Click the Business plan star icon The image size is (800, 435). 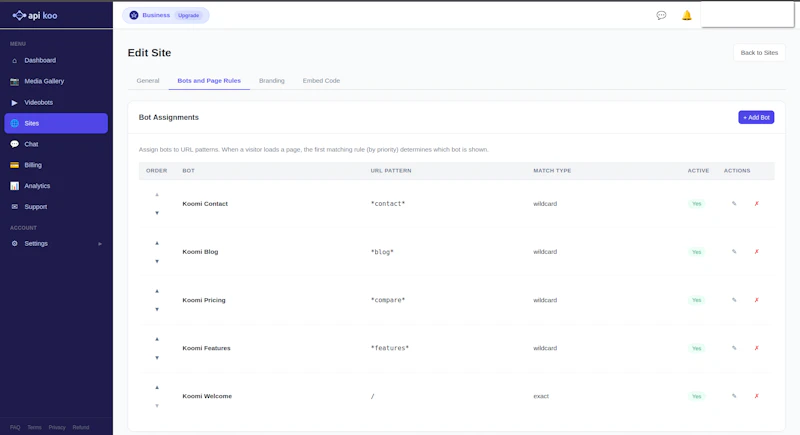134,15
